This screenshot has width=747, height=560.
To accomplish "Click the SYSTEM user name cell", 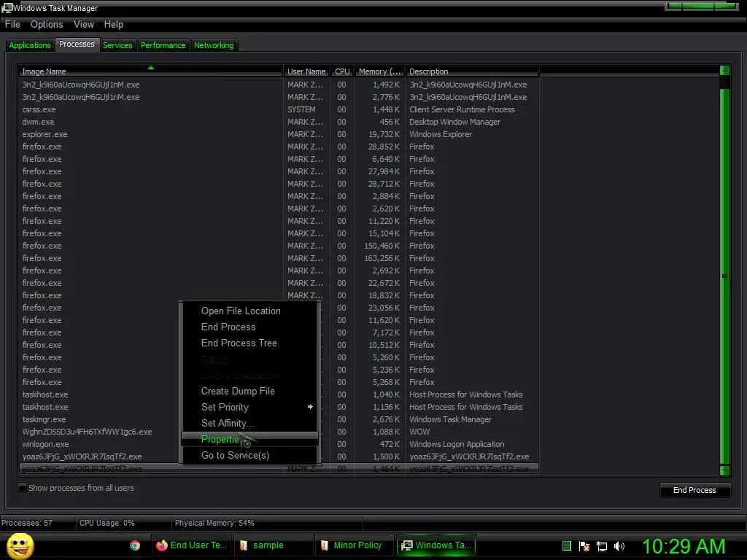I will pyautogui.click(x=301, y=109).
